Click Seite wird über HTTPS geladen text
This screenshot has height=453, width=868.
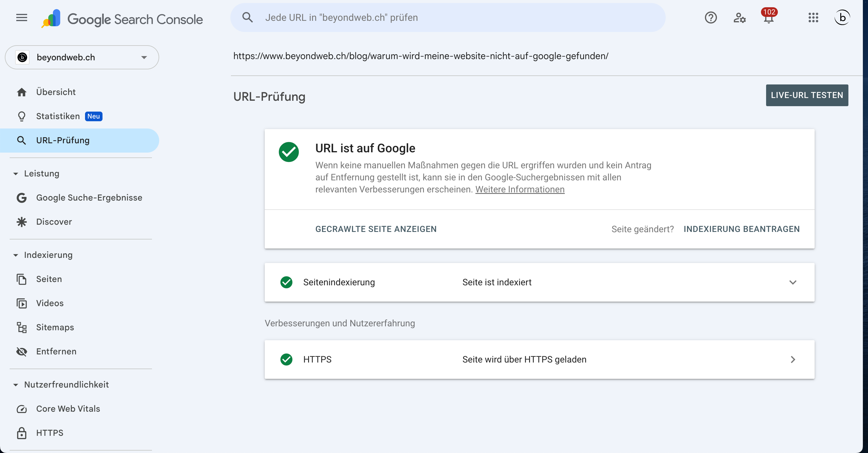pyautogui.click(x=524, y=359)
